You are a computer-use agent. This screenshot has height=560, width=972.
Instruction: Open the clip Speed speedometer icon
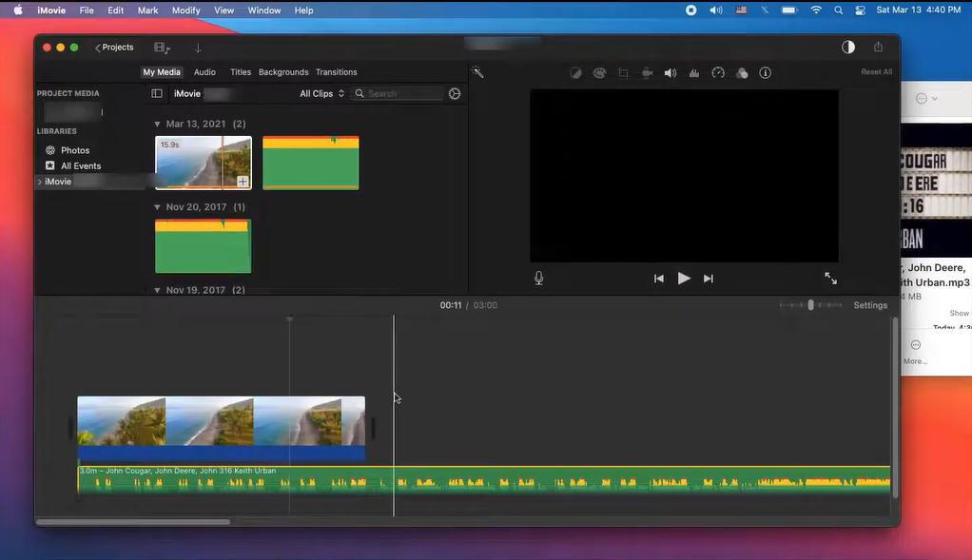click(x=718, y=72)
